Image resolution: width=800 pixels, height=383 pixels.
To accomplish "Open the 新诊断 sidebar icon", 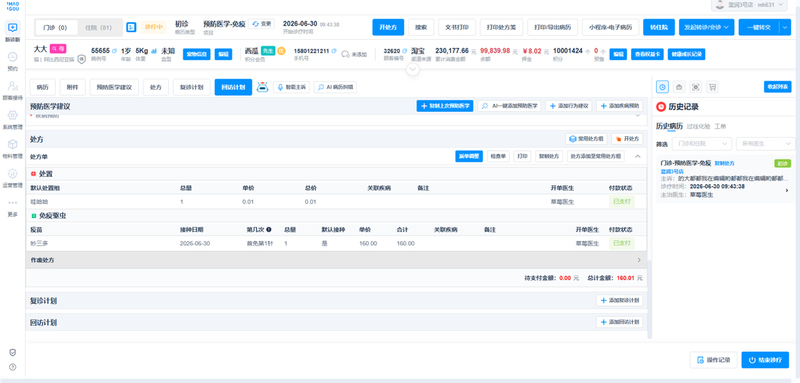I will [13, 27].
